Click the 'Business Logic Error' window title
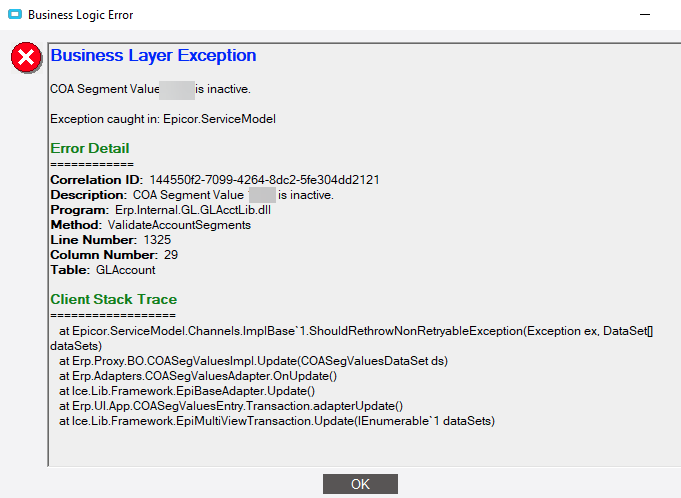The image size is (681, 498). [80, 15]
